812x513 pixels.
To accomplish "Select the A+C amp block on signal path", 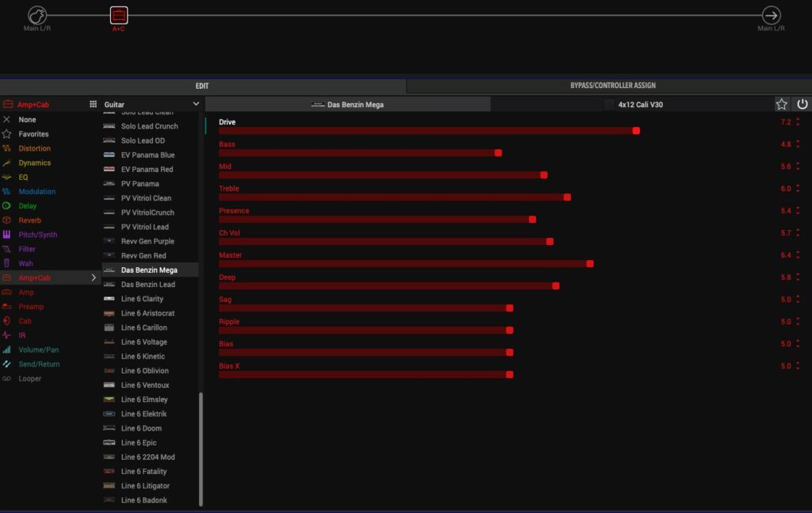I will [118, 15].
